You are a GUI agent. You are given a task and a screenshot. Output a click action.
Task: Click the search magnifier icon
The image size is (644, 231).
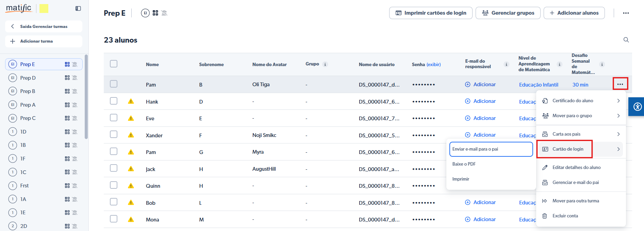(626, 40)
